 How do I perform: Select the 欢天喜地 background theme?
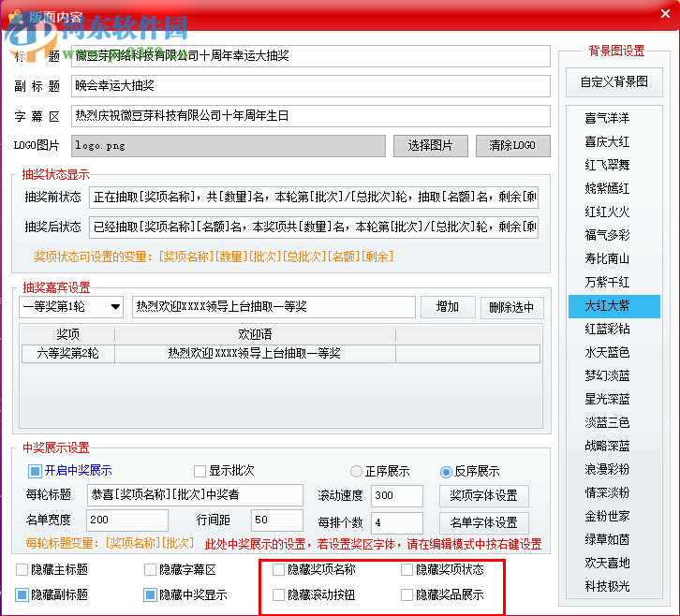pos(614,564)
